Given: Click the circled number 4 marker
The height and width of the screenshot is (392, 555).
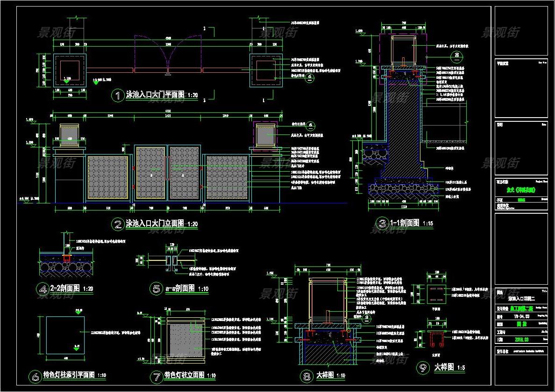Looking at the screenshot, I should coord(42,289).
